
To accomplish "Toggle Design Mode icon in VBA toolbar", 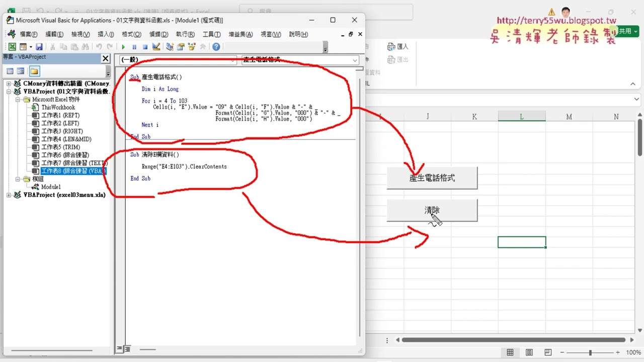I will click(x=156, y=47).
